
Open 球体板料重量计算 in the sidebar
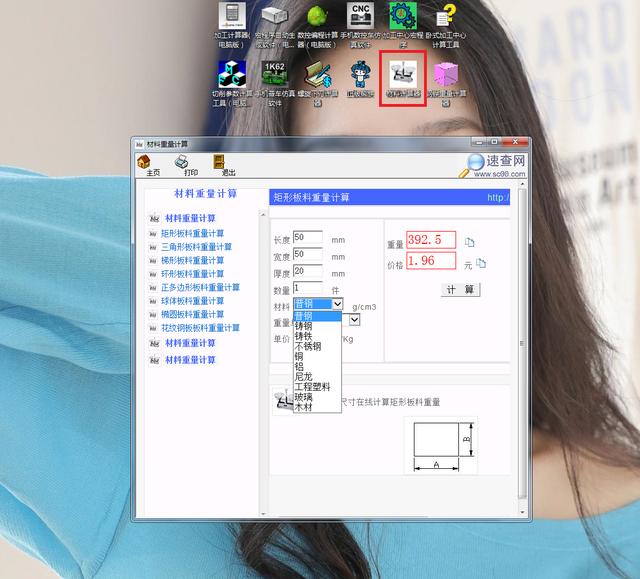192,301
